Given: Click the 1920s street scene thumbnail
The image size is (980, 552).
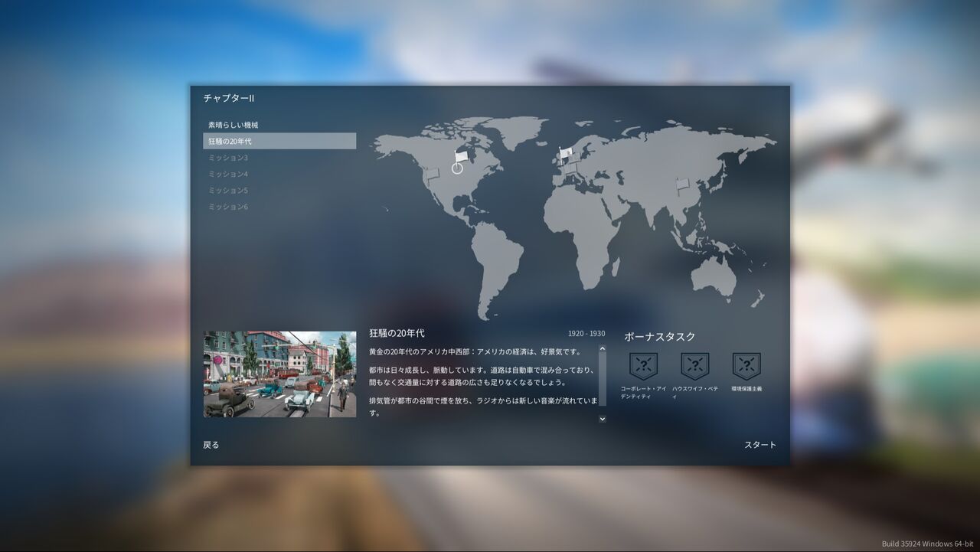Looking at the screenshot, I should click(x=279, y=374).
